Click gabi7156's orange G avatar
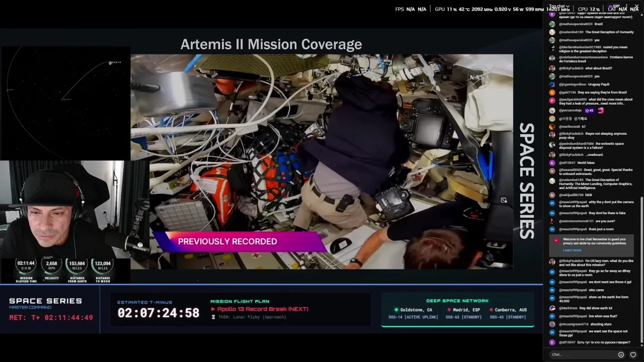The width and height of the screenshot is (644, 362). tap(552, 93)
